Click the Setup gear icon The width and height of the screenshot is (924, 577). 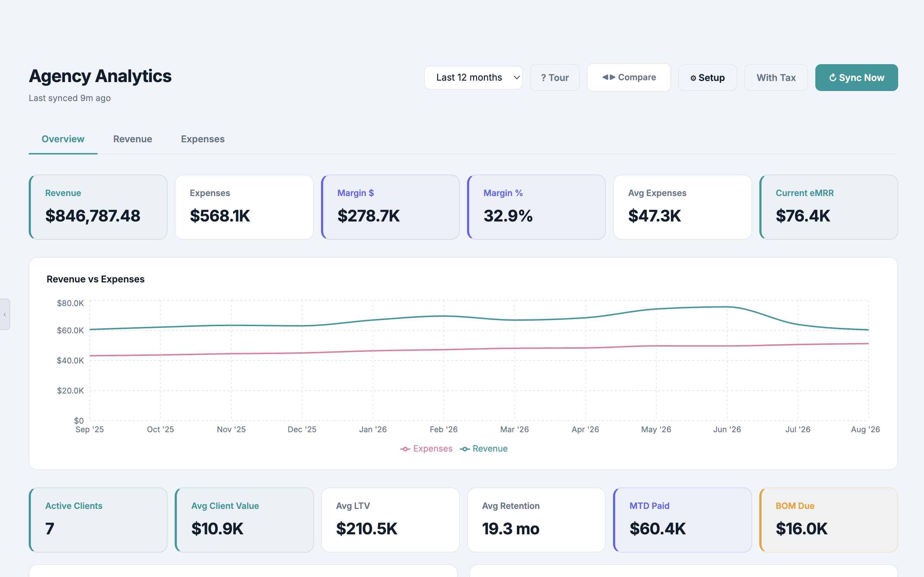pyautogui.click(x=693, y=78)
